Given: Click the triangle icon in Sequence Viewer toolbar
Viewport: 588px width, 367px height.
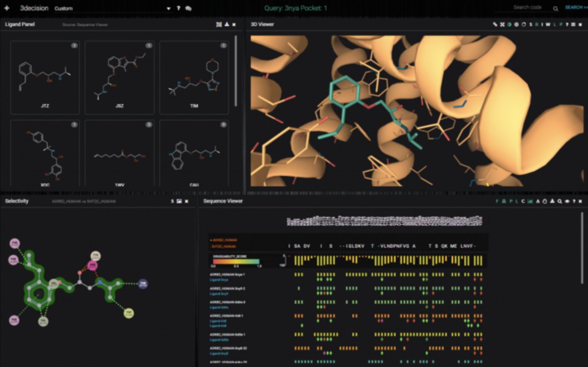Looking at the screenshot, I should 538,201.
